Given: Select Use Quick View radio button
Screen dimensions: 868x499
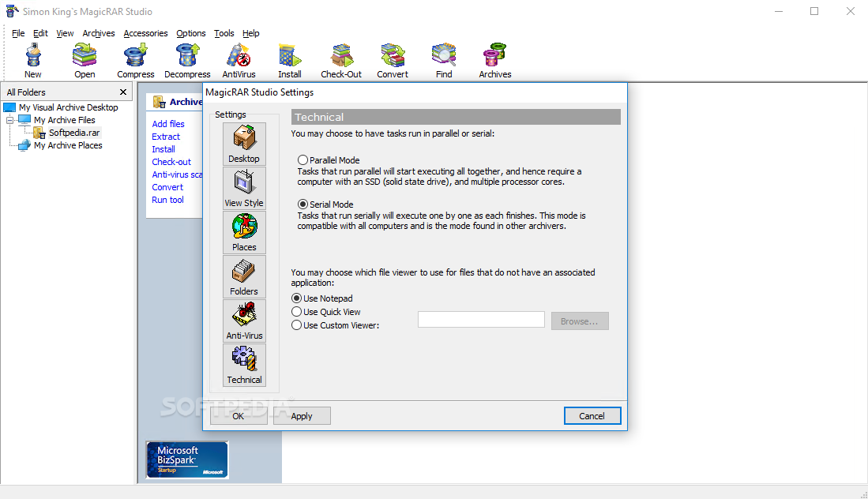Looking at the screenshot, I should click(297, 311).
